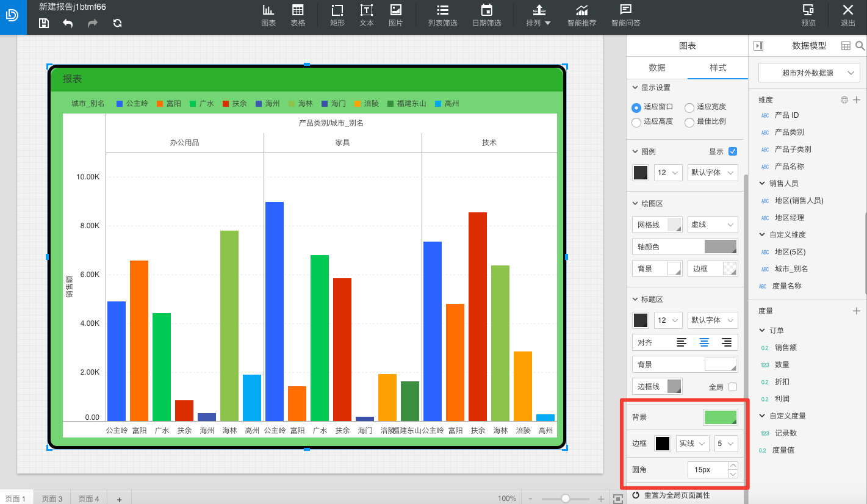
Task: Add a 日期筛选 date filter
Action: point(486,16)
